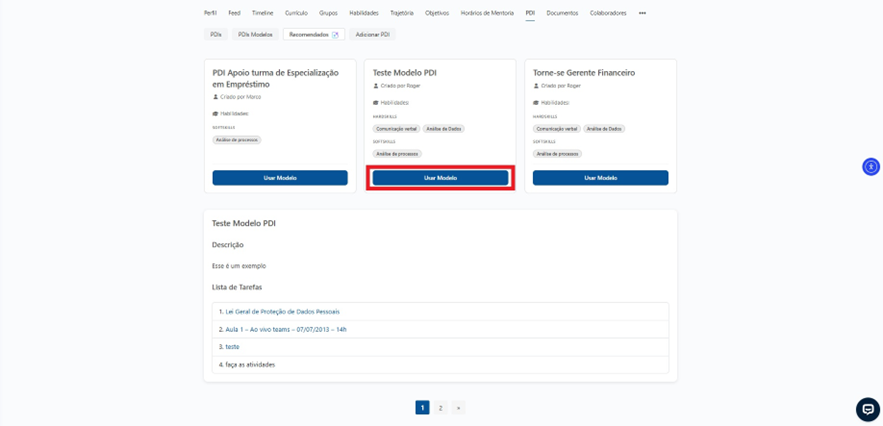Image resolution: width=883 pixels, height=426 pixels.
Task: Open the Aula 1 Ao vivo teams link
Action: (286, 329)
